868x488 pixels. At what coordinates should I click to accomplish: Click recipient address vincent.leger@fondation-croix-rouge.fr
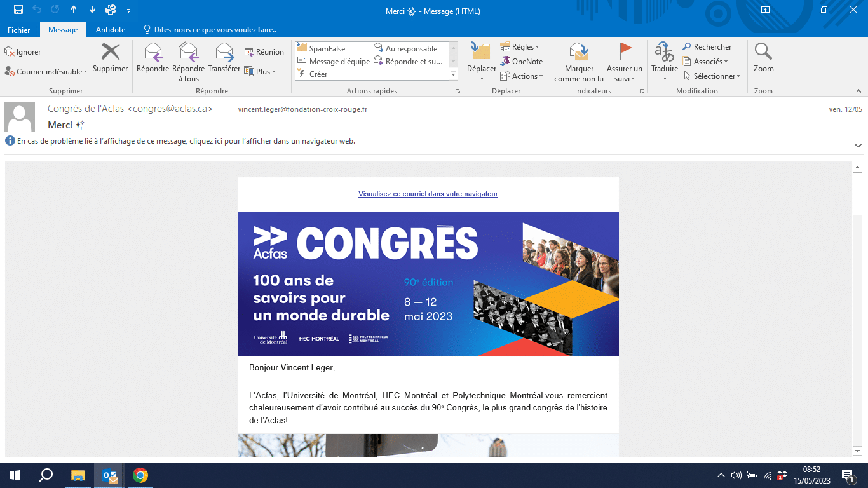point(302,109)
